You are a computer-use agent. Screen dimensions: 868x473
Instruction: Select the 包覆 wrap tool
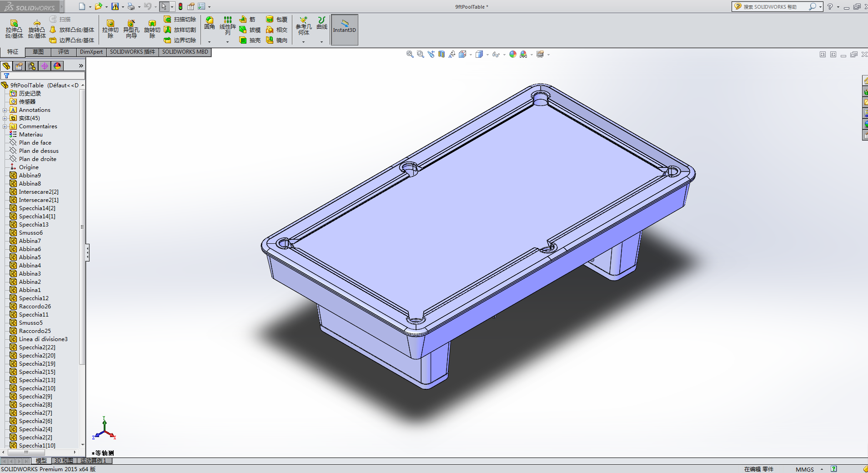[x=277, y=20]
